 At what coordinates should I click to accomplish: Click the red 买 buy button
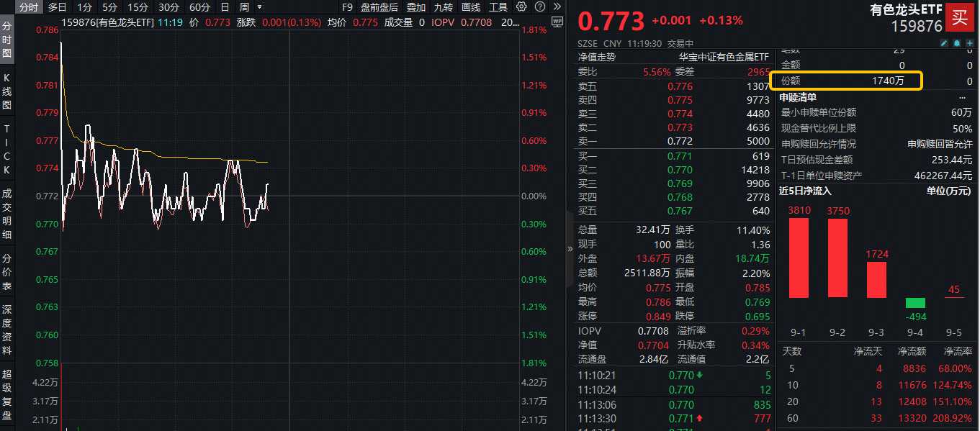point(959,18)
